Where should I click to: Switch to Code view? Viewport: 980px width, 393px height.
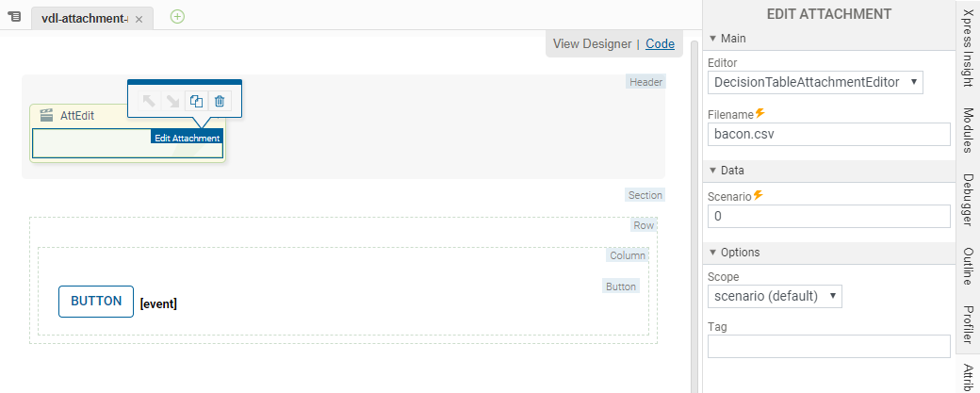click(660, 43)
